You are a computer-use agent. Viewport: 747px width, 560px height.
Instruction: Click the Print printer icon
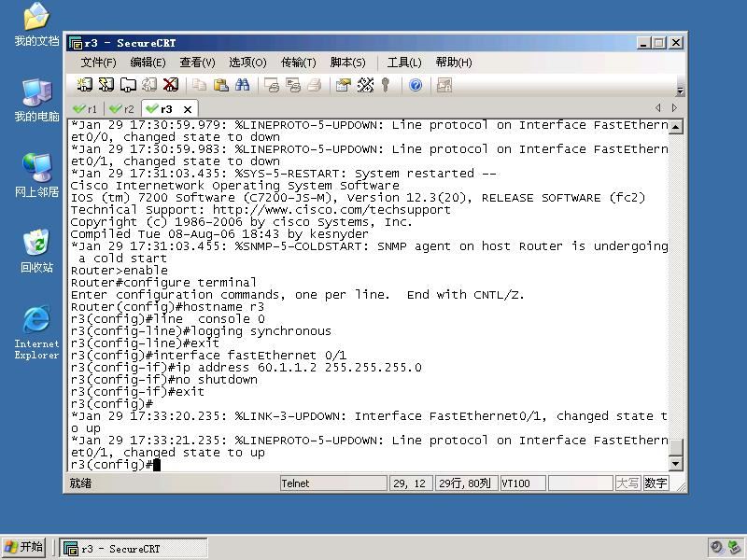(315, 85)
